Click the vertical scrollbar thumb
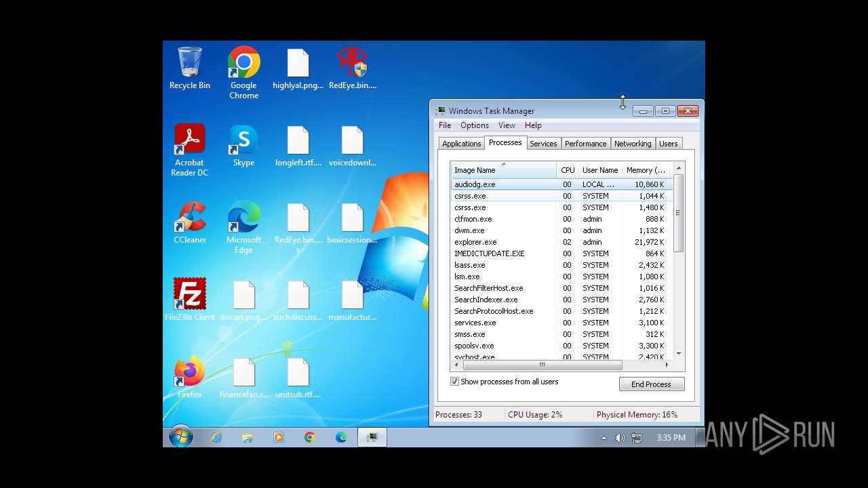 click(x=679, y=213)
